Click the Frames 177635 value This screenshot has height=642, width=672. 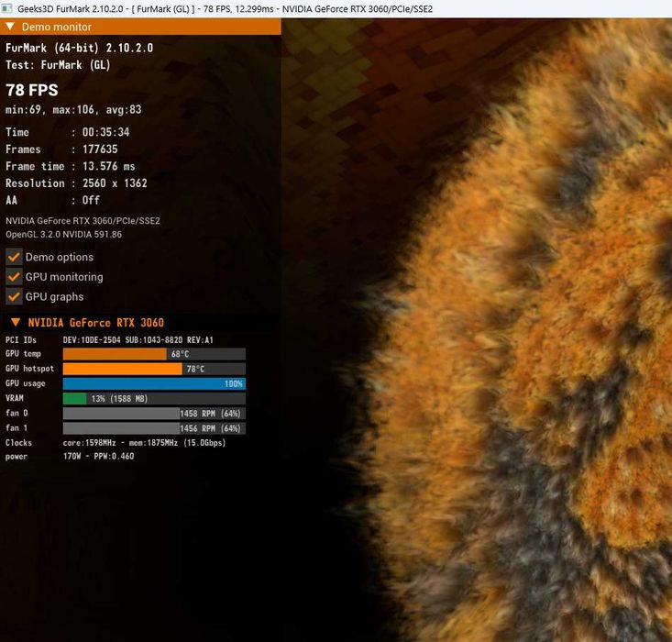tap(100, 149)
